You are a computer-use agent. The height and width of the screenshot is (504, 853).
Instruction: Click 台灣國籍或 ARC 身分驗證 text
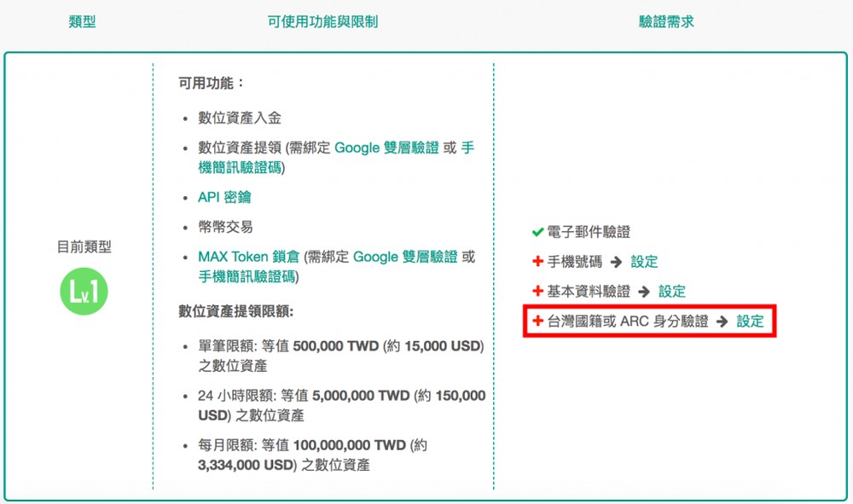pos(628,321)
